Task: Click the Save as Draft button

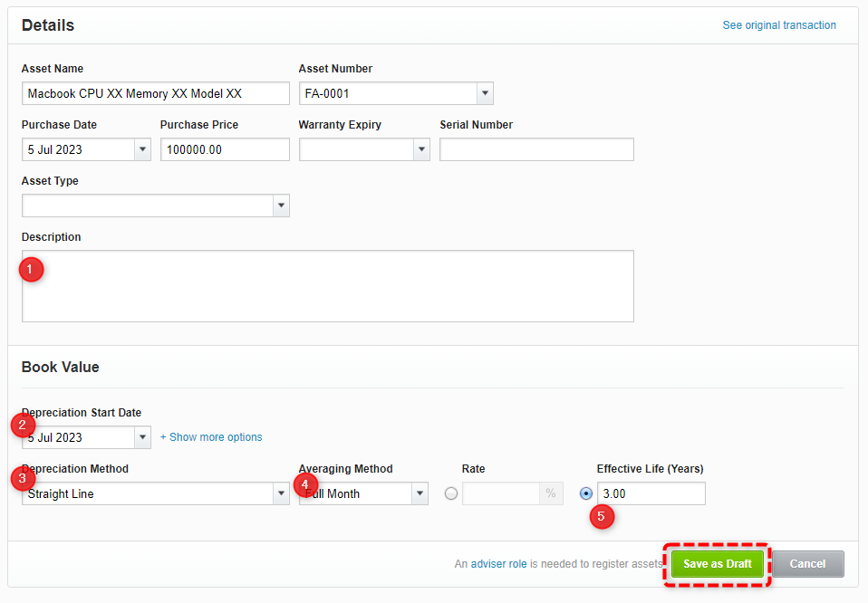Action: (718, 564)
